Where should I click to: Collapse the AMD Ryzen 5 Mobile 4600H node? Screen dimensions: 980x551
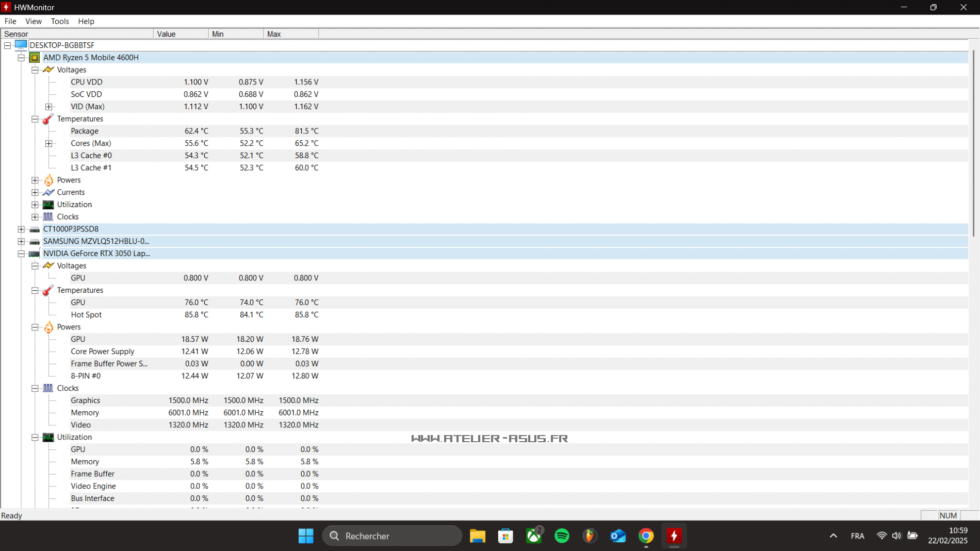pyautogui.click(x=21, y=58)
